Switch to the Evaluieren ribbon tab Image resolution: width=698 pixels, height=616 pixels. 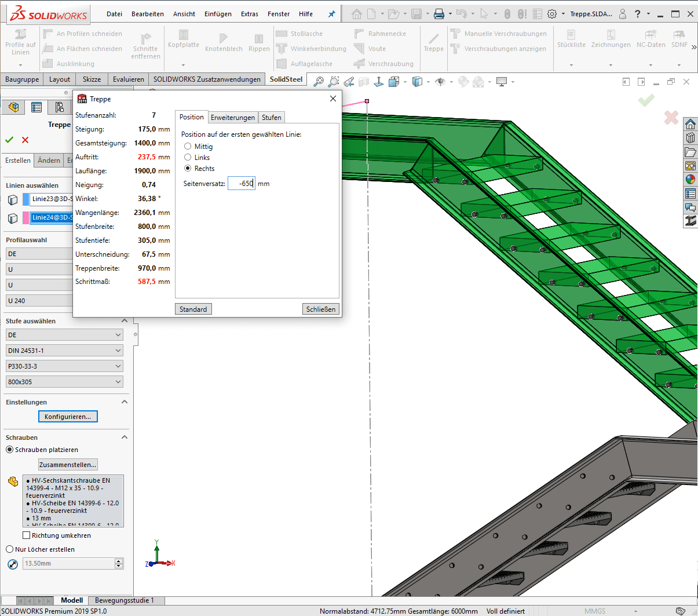(x=129, y=79)
